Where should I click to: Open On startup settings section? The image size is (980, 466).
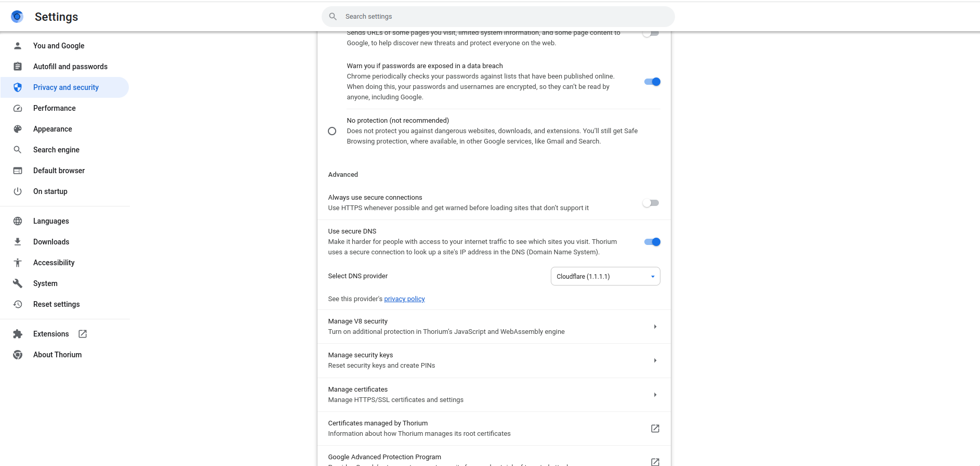pyautogui.click(x=64, y=191)
